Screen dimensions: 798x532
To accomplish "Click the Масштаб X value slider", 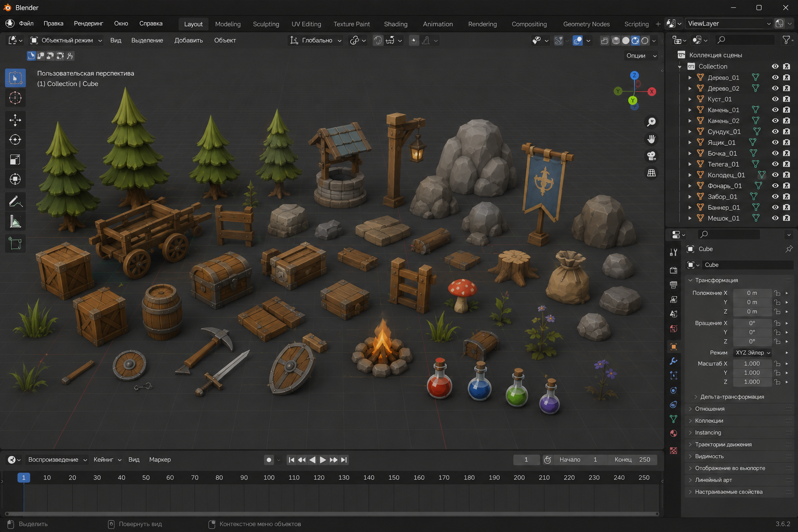I will [752, 364].
